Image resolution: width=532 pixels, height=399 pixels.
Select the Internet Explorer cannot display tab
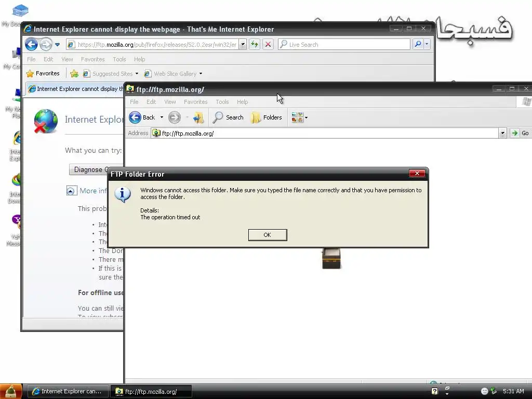tap(75, 89)
